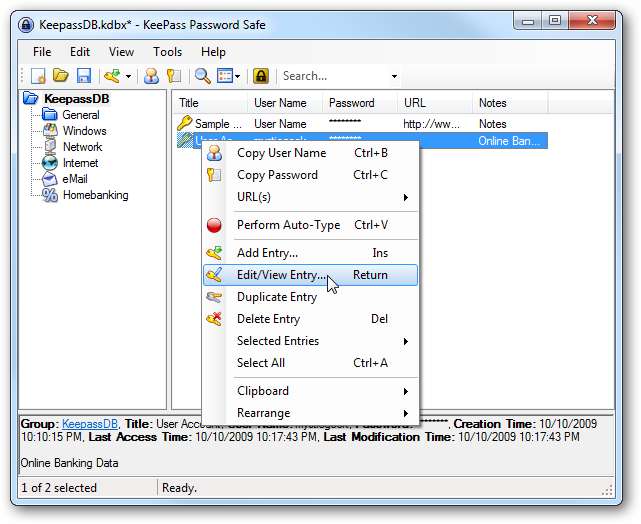Image resolution: width=641 pixels, height=524 pixels.
Task: Choose Copy Password from context menu
Action: click(x=310, y=175)
